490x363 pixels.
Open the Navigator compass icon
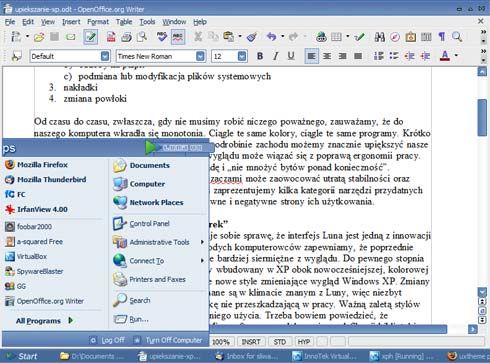(395, 37)
